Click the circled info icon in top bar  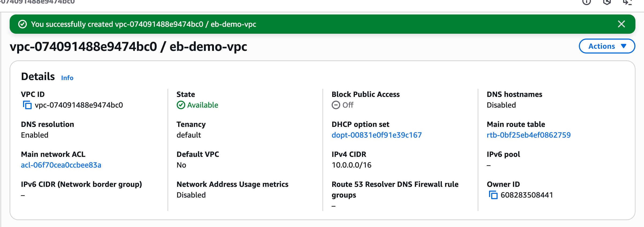586,2
